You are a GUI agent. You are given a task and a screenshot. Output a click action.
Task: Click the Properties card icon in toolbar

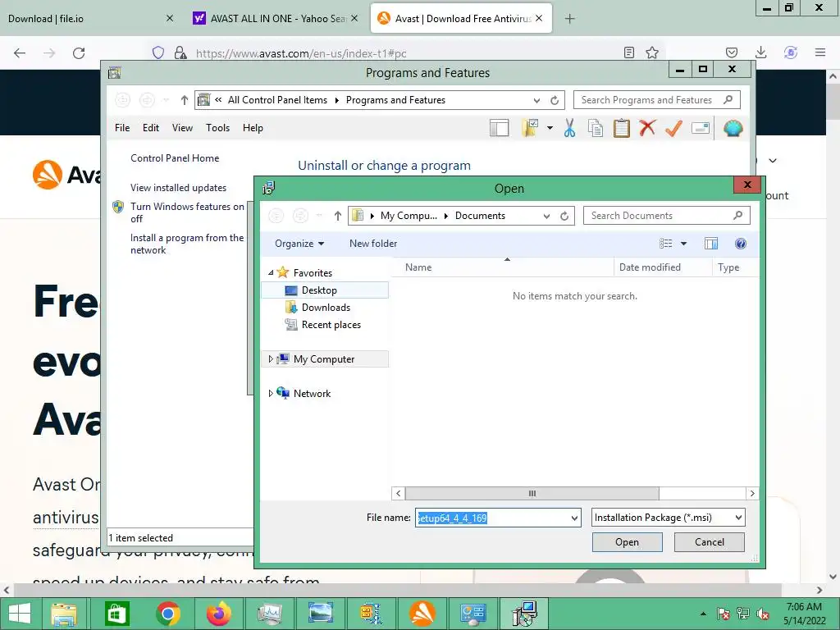click(x=701, y=128)
